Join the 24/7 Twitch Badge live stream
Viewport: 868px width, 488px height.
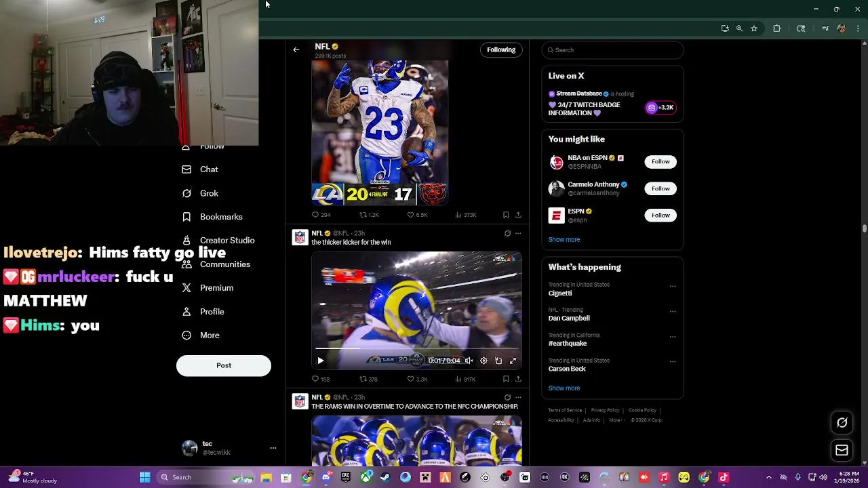coord(660,107)
